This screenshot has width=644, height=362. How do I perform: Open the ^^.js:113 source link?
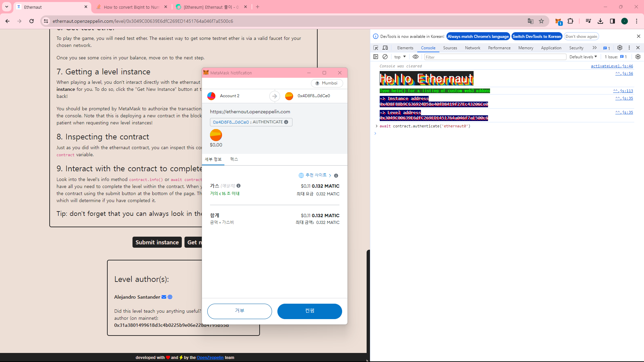coord(623,91)
